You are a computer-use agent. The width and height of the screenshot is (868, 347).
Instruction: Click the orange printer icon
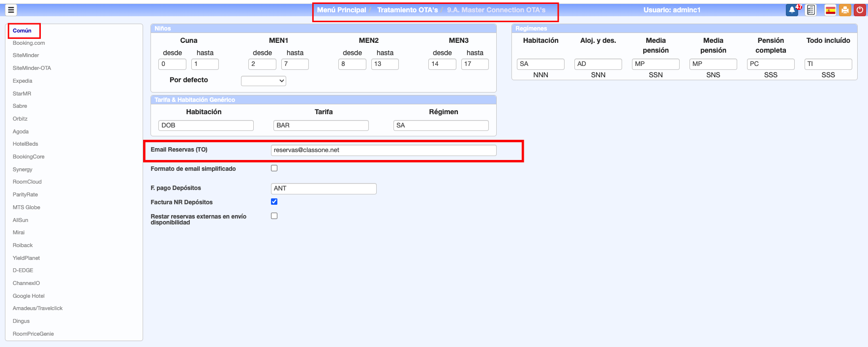tap(845, 10)
